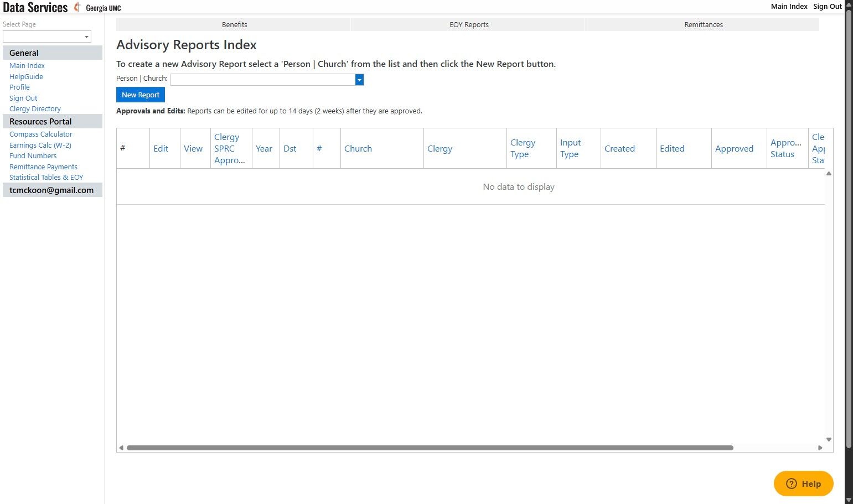Open the Clergy Directory link
This screenshot has height=504, width=853.
[x=35, y=108]
